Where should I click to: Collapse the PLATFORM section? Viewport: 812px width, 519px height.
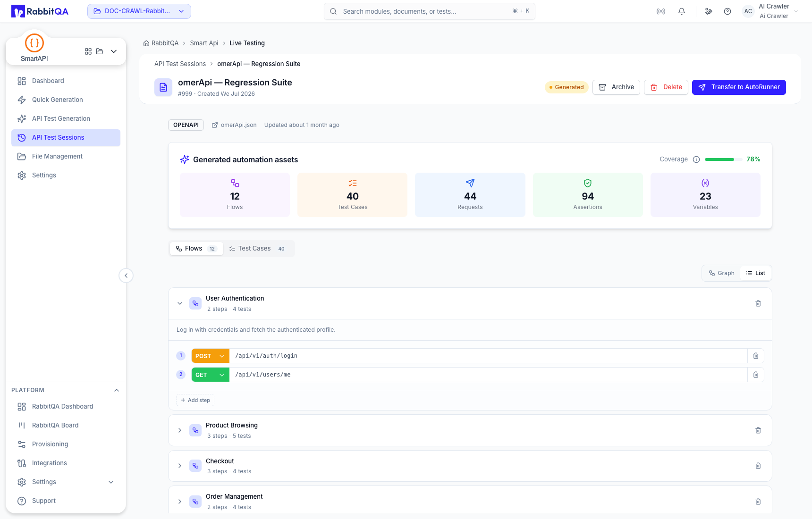click(117, 390)
